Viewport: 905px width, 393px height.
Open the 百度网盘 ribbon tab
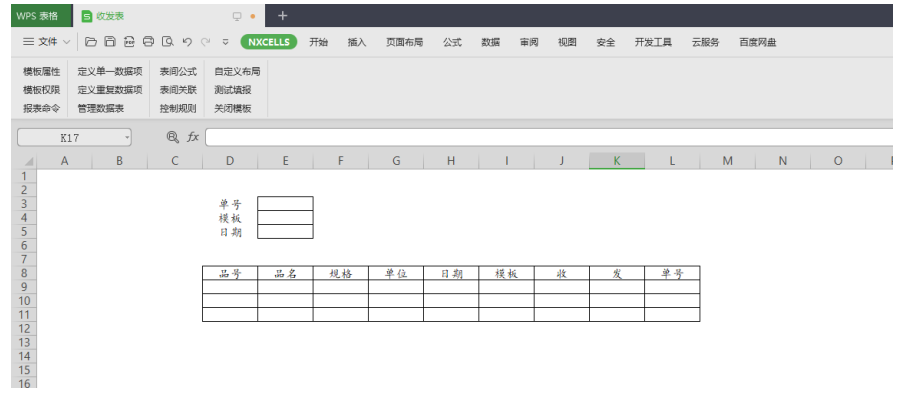pyautogui.click(x=758, y=42)
